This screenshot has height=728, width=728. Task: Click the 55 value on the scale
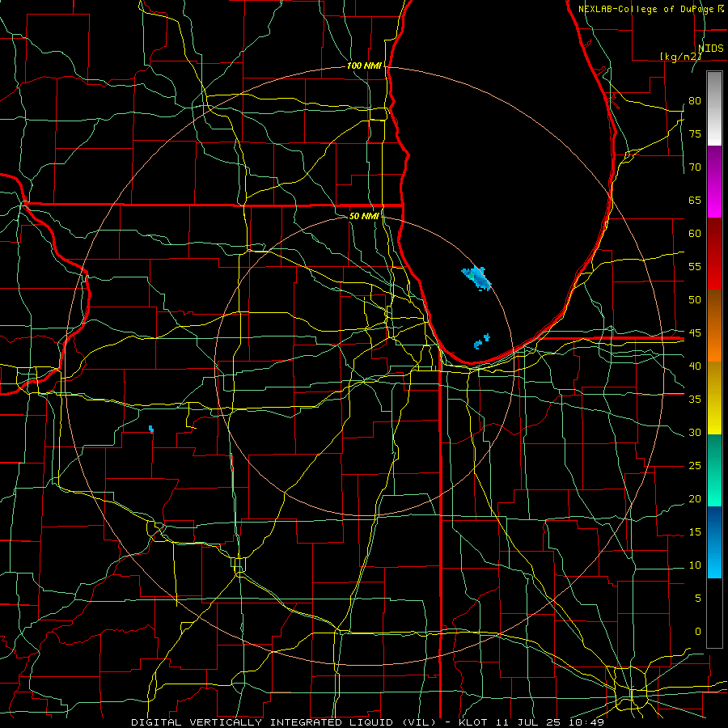tap(695, 266)
